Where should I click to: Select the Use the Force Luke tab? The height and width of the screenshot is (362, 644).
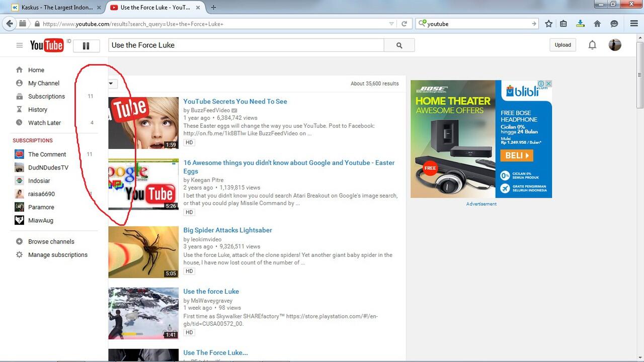pos(154,8)
